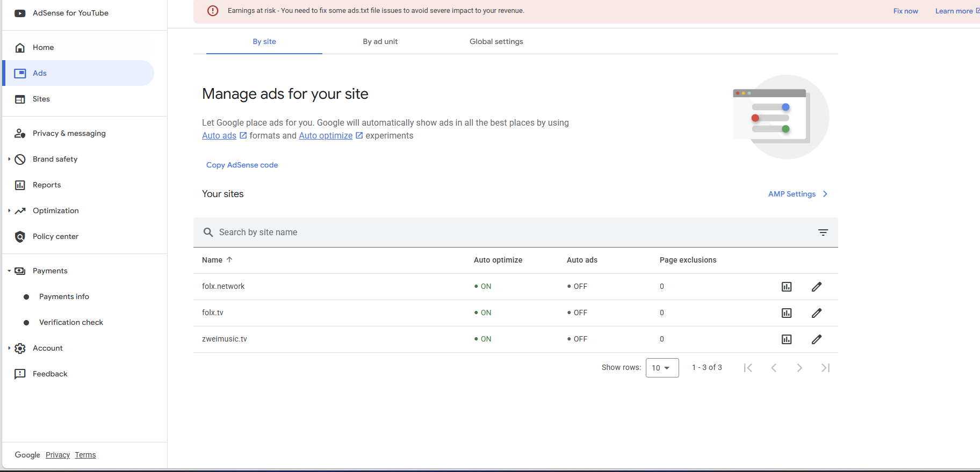Open Payments info menu item
This screenshot has width=980, height=472.
(64, 297)
